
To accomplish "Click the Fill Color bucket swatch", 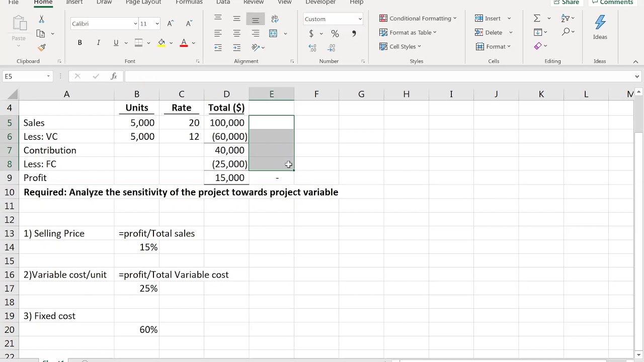I will pos(161,43).
